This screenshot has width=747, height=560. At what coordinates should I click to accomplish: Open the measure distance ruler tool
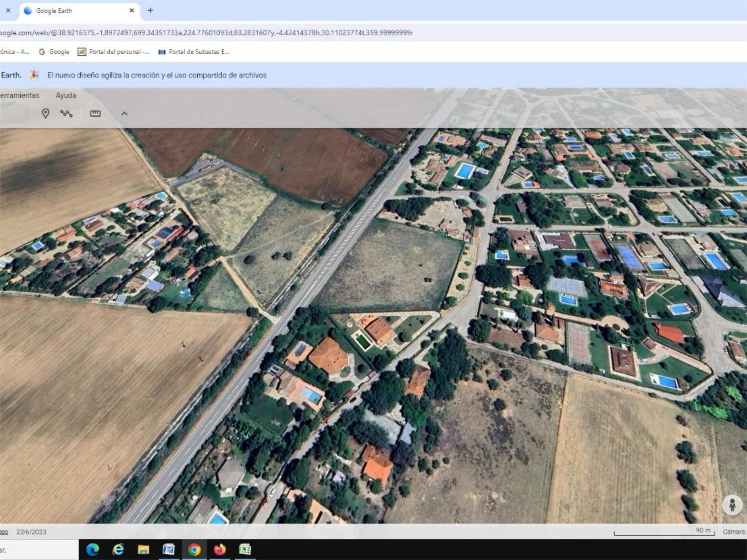point(95,114)
